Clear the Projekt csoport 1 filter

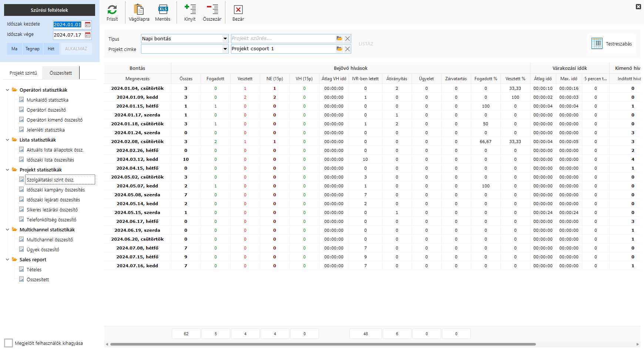coord(348,49)
